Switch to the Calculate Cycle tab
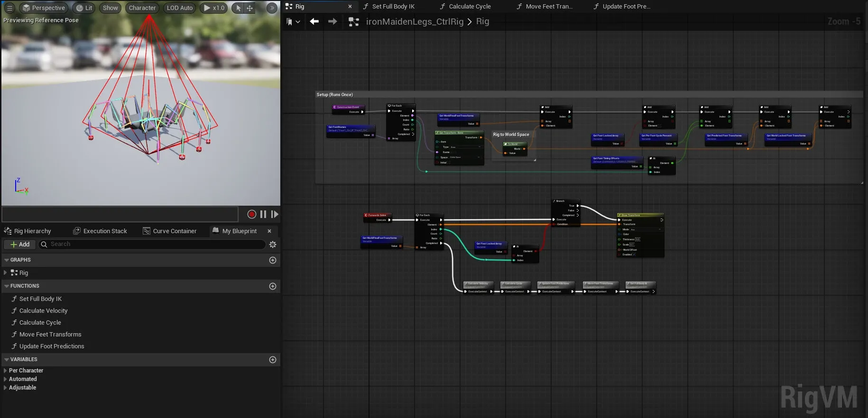Screen dimensions: 868x418 tap(470, 7)
